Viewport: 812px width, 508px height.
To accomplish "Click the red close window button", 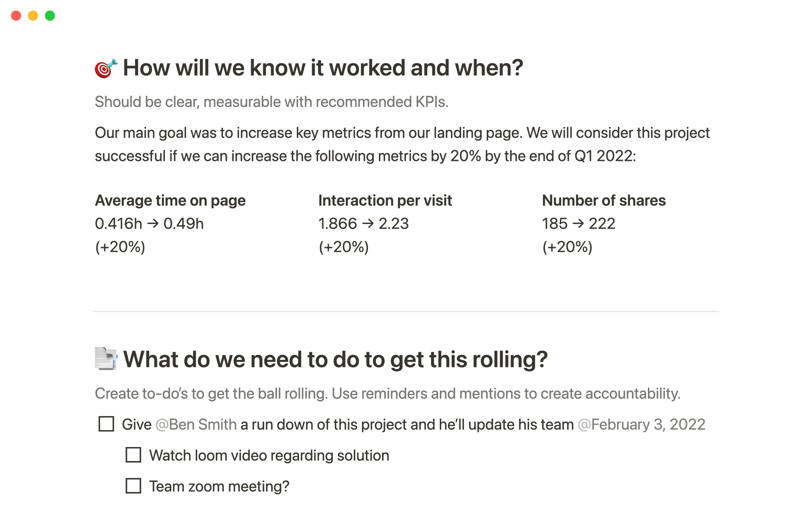I will 16,16.
